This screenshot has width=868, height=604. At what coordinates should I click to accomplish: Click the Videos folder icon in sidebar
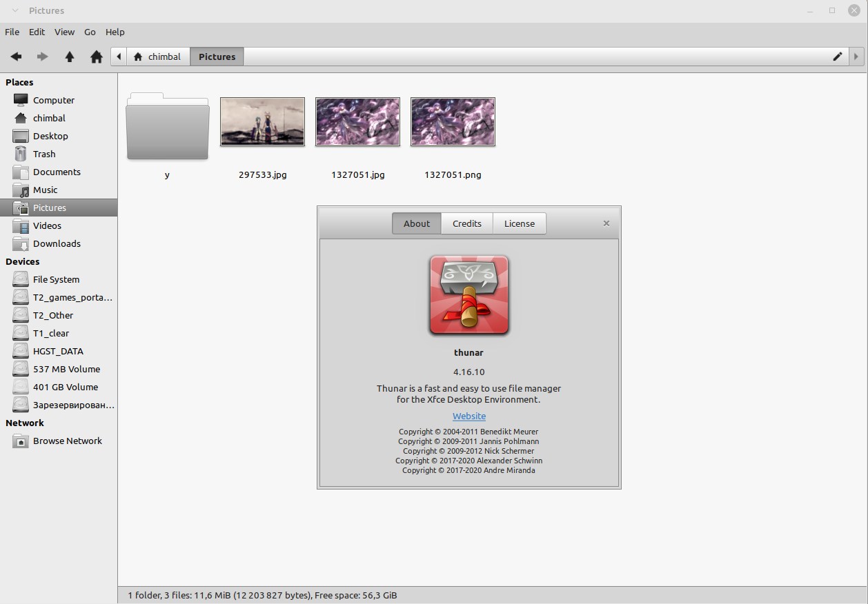pos(21,225)
